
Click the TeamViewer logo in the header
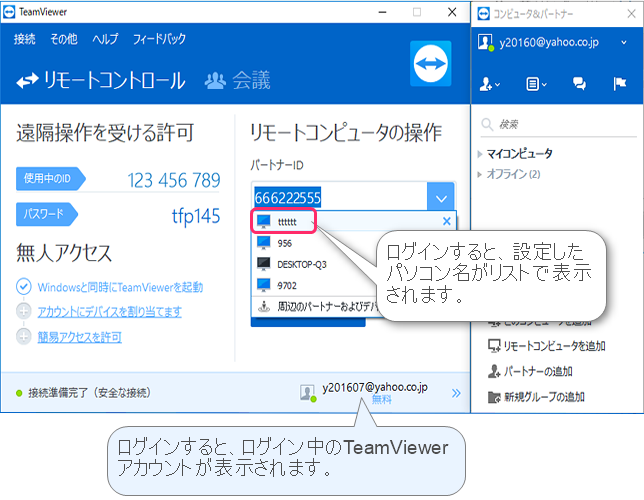coord(430,63)
